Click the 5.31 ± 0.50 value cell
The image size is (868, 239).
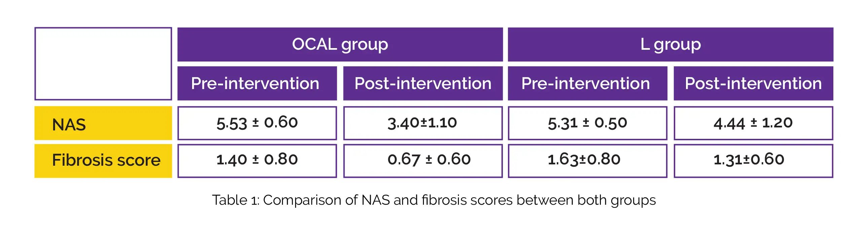[587, 123]
